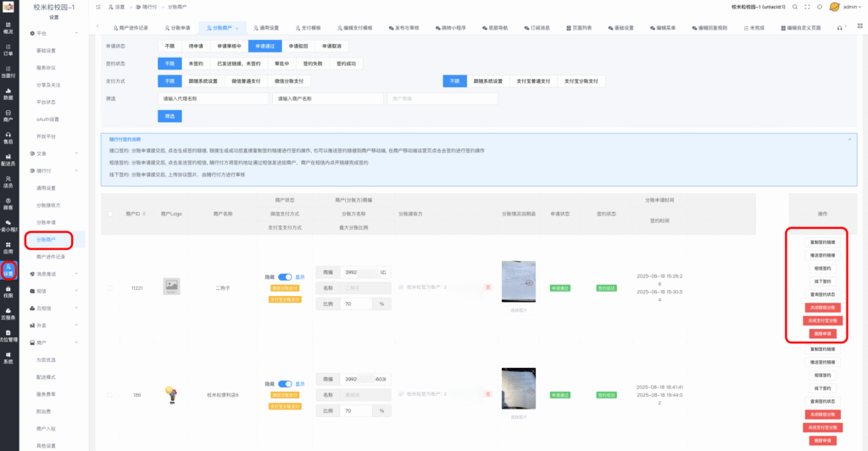The image size is (868, 451).
Task: Switch to the 分账申请 tab
Action: point(178,28)
